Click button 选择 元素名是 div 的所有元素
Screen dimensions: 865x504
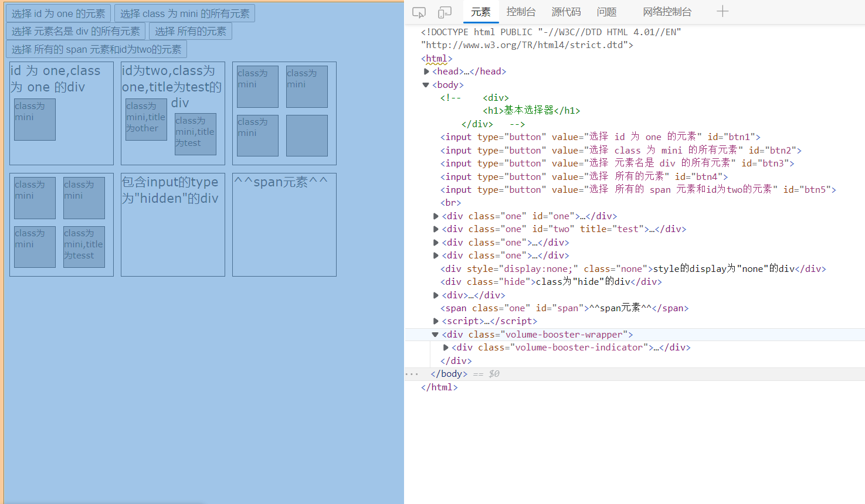coord(76,31)
